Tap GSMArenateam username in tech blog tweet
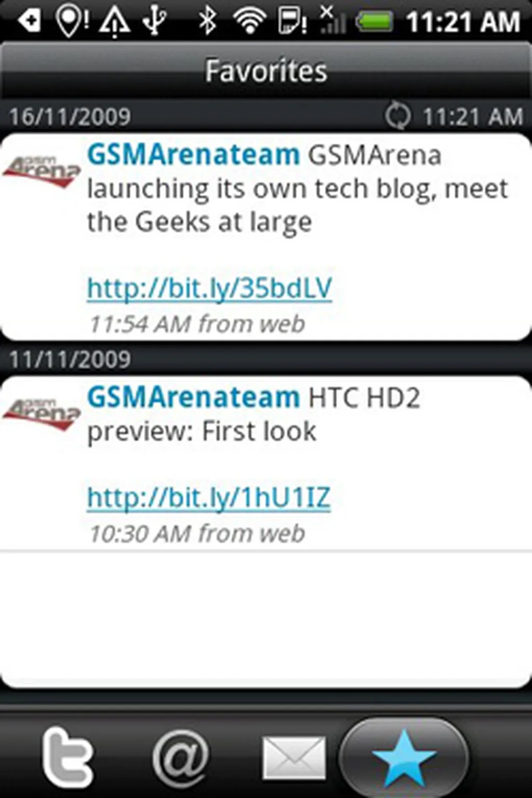 pos(193,155)
